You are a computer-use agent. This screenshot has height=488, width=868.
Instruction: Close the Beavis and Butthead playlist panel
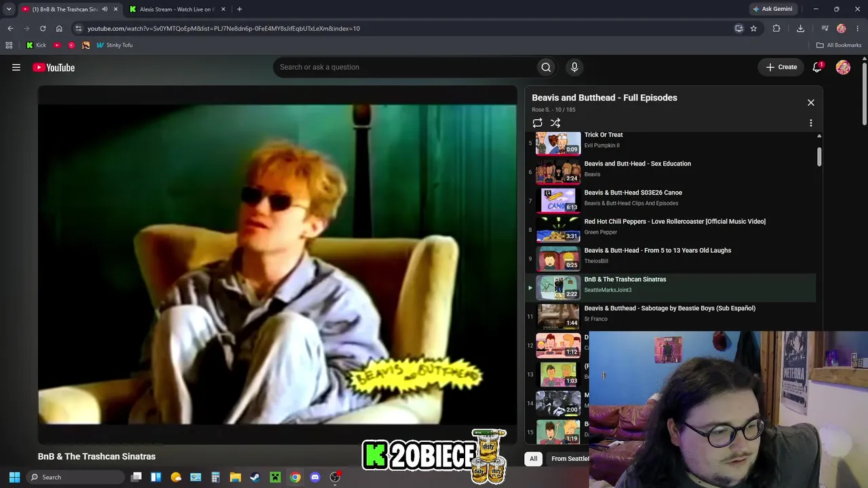point(811,102)
